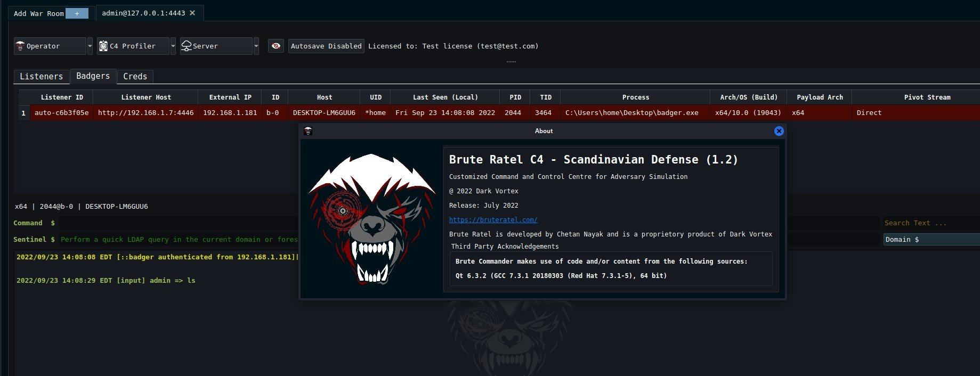Click listener host http://192.168.1.7:4446 cell

pos(145,112)
